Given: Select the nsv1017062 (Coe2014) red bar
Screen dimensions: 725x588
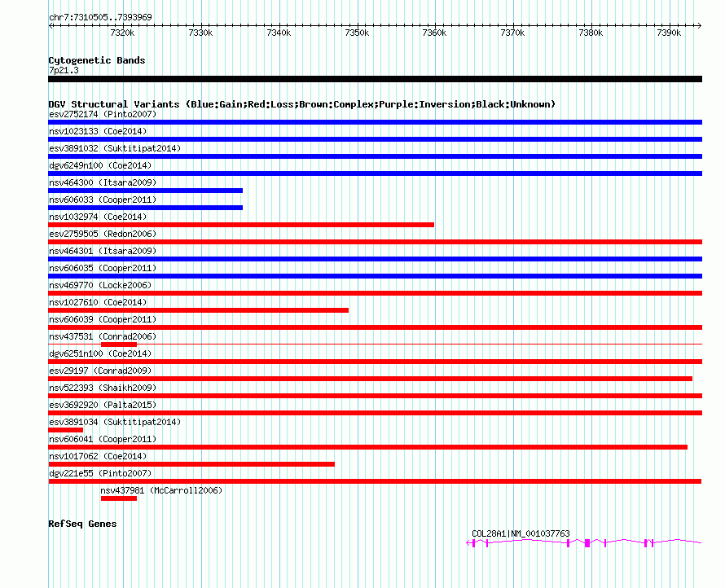Looking at the screenshot, I should coord(191,464).
